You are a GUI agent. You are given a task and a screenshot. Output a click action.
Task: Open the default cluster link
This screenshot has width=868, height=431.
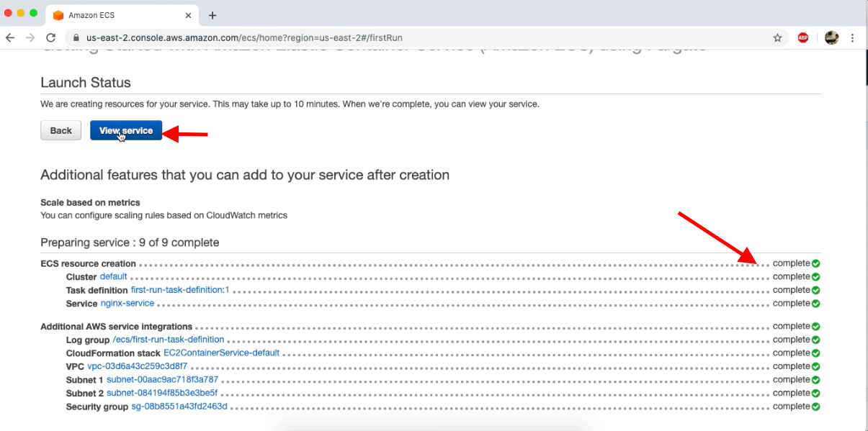tap(114, 276)
